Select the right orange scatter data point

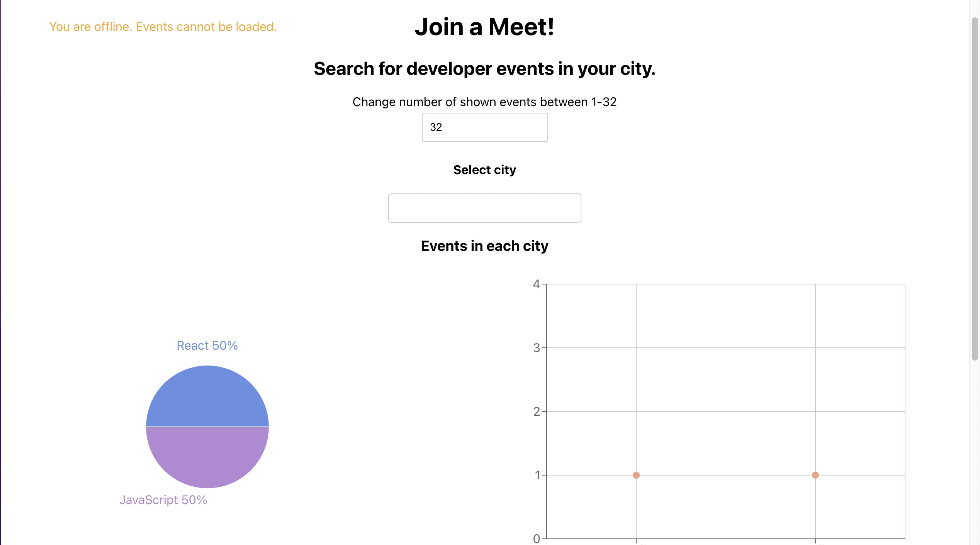coord(815,475)
